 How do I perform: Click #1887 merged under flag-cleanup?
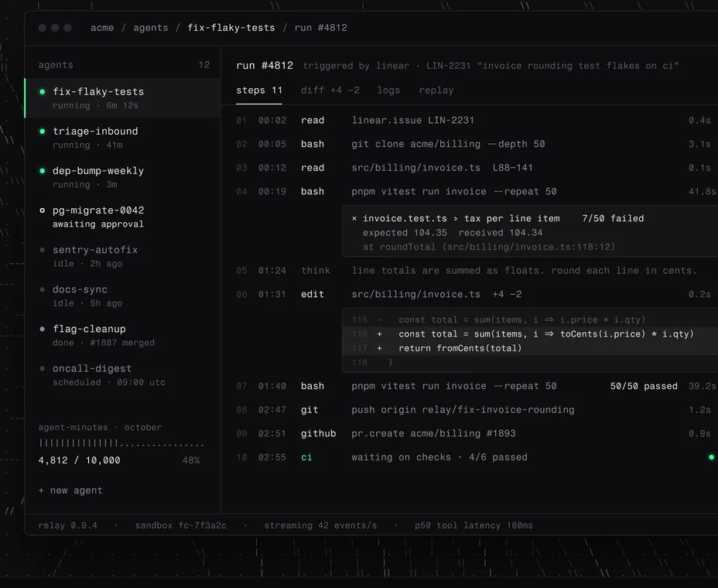pos(122,343)
